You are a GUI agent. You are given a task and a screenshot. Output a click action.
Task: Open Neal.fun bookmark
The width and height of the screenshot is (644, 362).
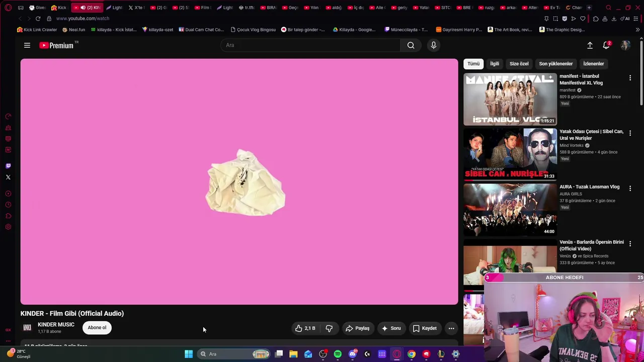(x=73, y=30)
